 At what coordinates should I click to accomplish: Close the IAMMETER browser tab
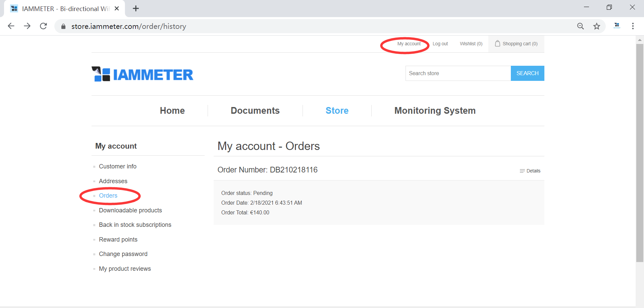pos(117,9)
